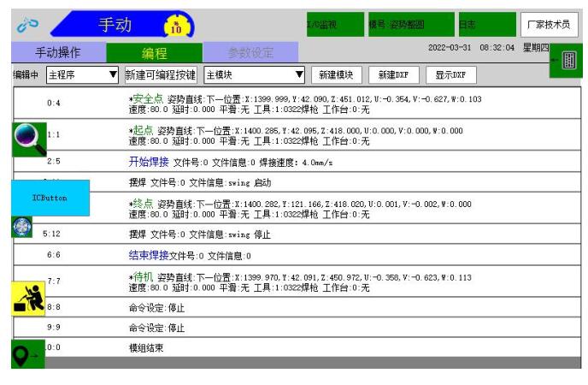The height and width of the screenshot is (385, 588).
Task: Open the 主程序 program dropdown
Action: [x=83, y=75]
